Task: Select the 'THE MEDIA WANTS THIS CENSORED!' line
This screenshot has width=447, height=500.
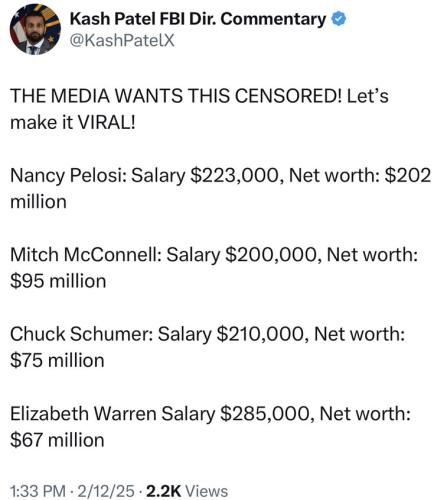Action: [176, 96]
